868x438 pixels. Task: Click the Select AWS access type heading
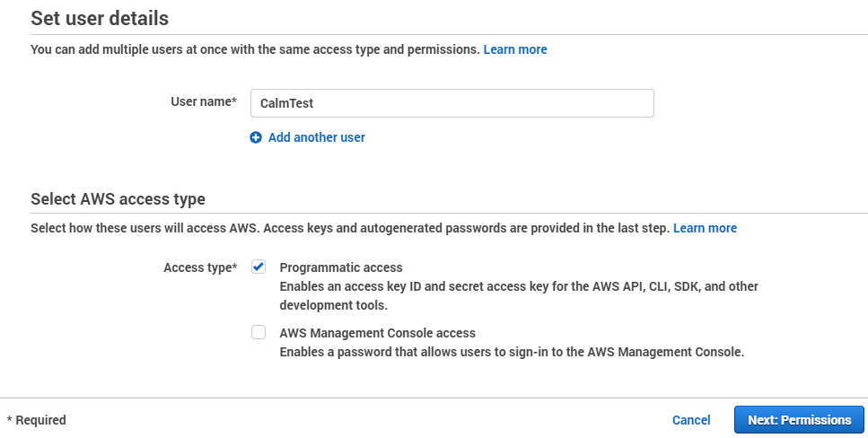click(118, 198)
